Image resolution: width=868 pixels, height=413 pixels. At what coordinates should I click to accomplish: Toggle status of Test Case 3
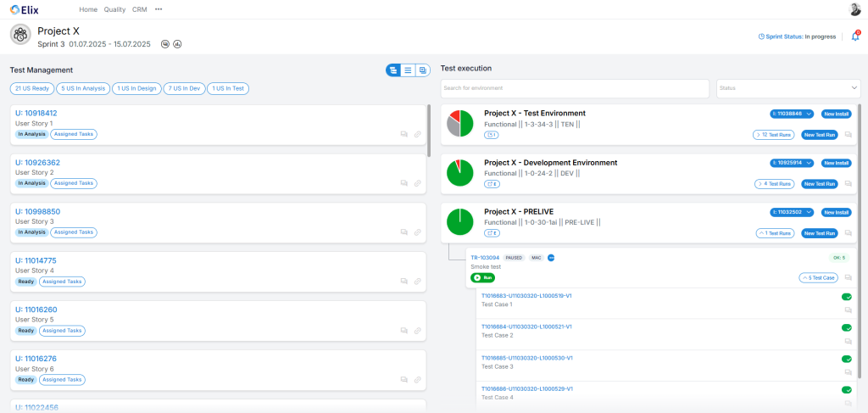pos(847,359)
